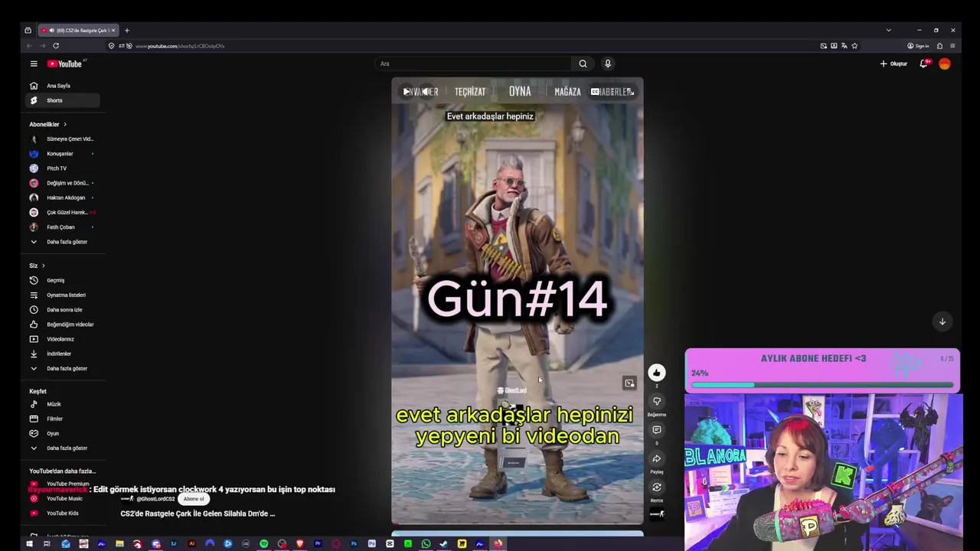Click the pop-out icon on the video
980x551 pixels.
[629, 383]
